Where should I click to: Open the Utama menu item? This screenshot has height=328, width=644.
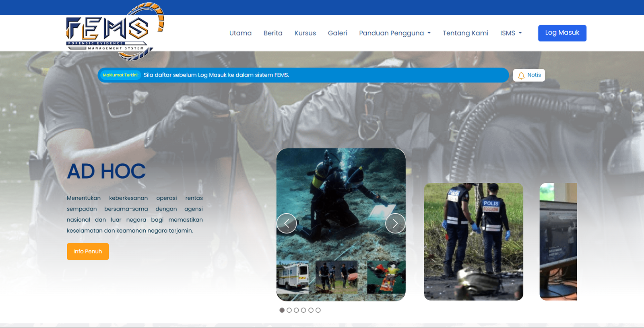point(240,33)
